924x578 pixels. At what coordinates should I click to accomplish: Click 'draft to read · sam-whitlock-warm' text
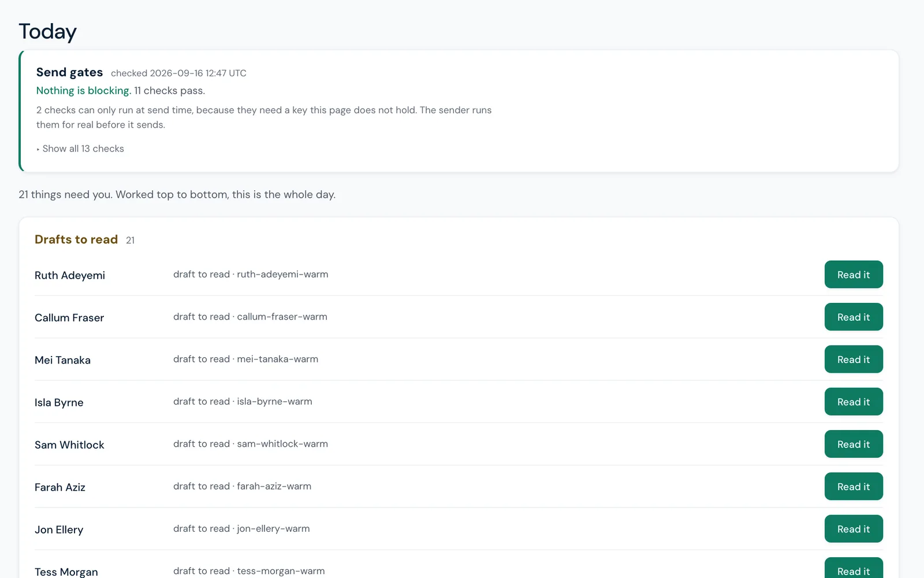251,443
